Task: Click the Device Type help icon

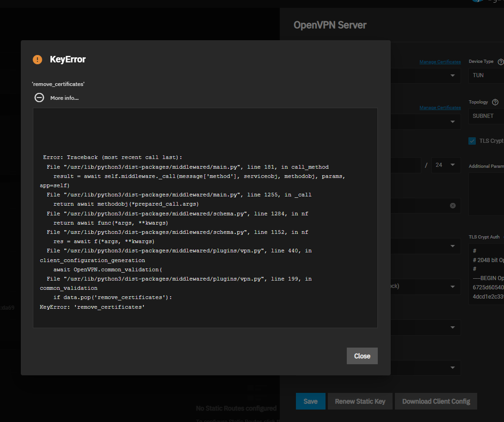Action: tap(500, 62)
